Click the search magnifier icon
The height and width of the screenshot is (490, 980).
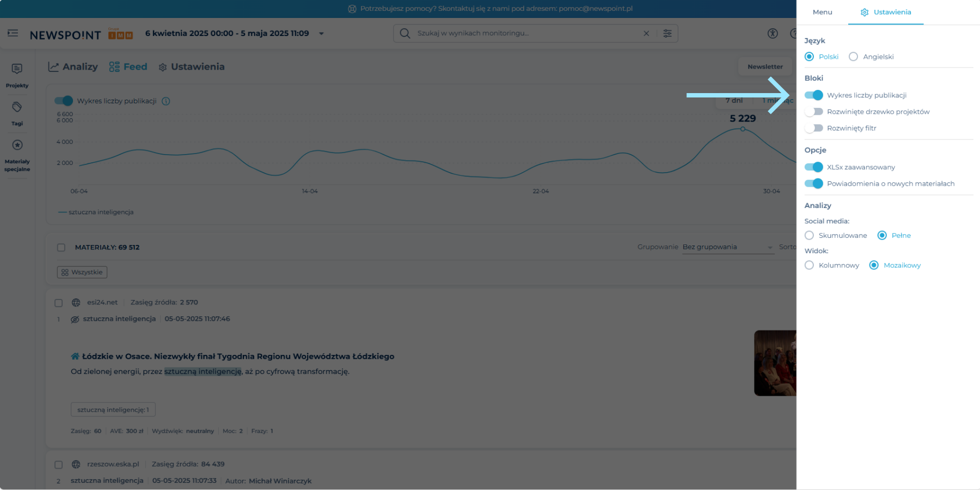[405, 33]
